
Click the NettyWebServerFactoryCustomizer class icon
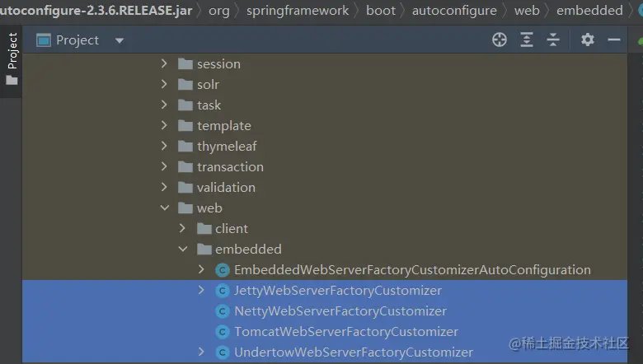[222, 311]
